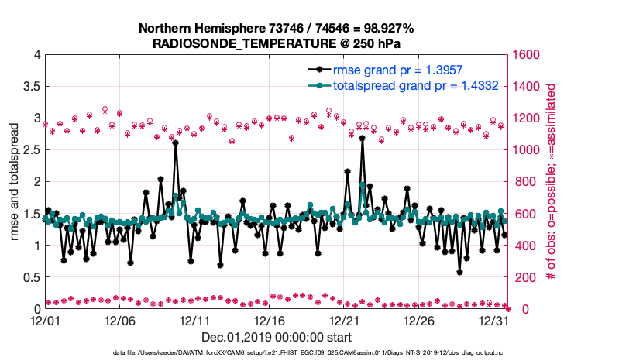Click the 12/31 date tick label

tap(494, 320)
